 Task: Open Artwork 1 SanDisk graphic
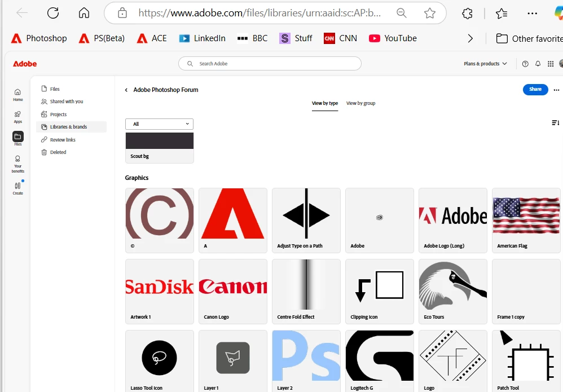(x=160, y=292)
